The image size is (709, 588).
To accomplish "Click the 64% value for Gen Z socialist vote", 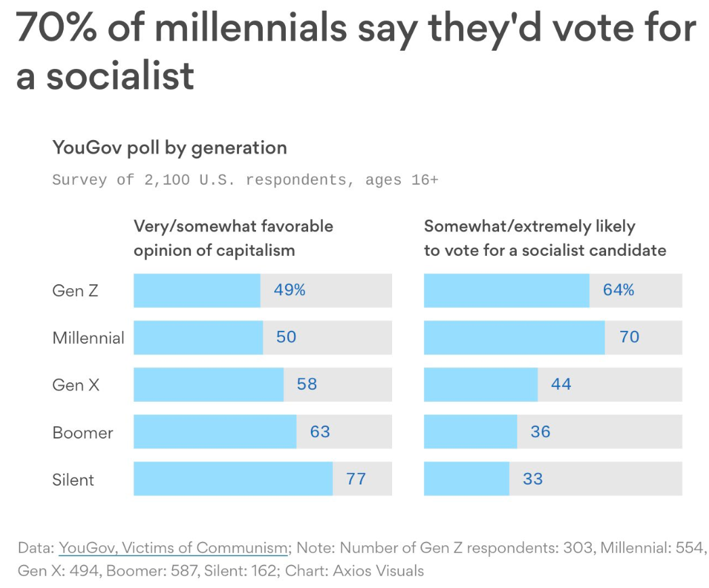I will pyautogui.click(x=618, y=290).
